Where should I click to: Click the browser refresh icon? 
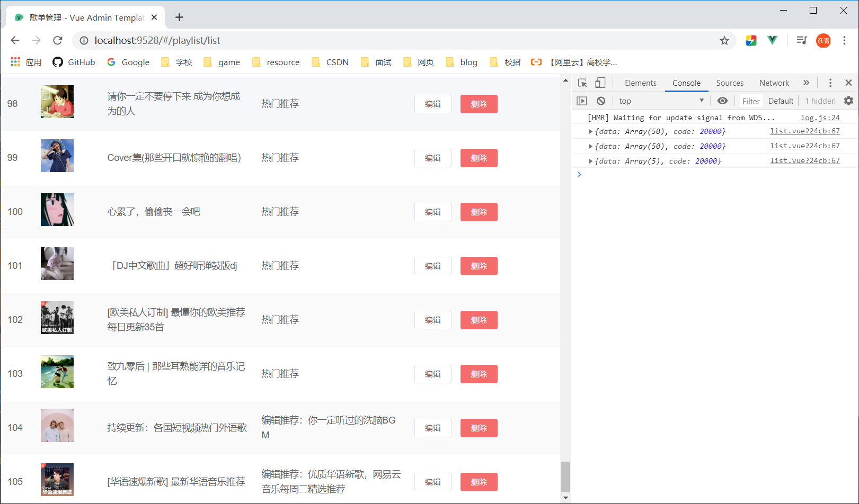click(57, 40)
